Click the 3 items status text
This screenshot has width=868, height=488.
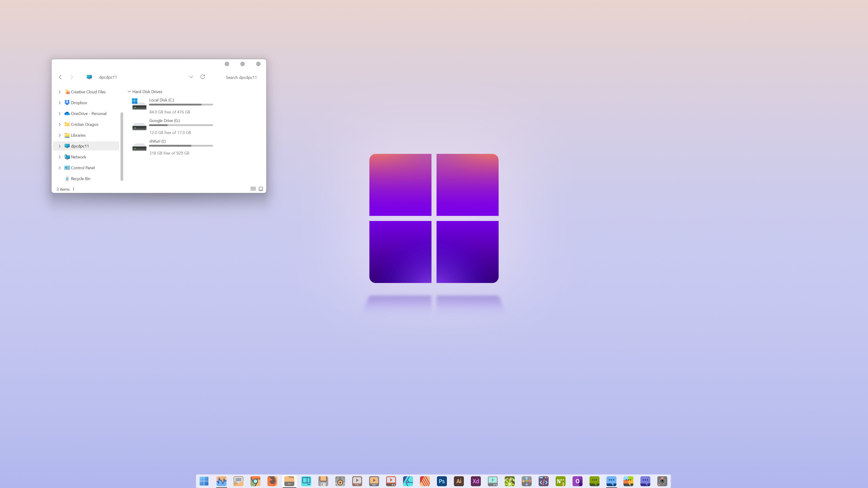(63, 189)
